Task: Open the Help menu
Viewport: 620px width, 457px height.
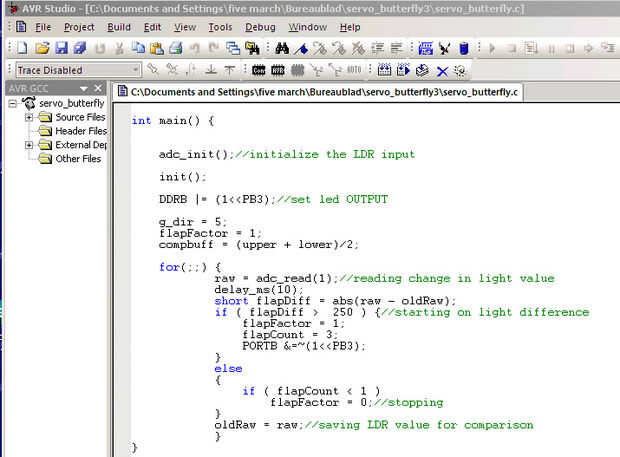Action: [x=350, y=27]
